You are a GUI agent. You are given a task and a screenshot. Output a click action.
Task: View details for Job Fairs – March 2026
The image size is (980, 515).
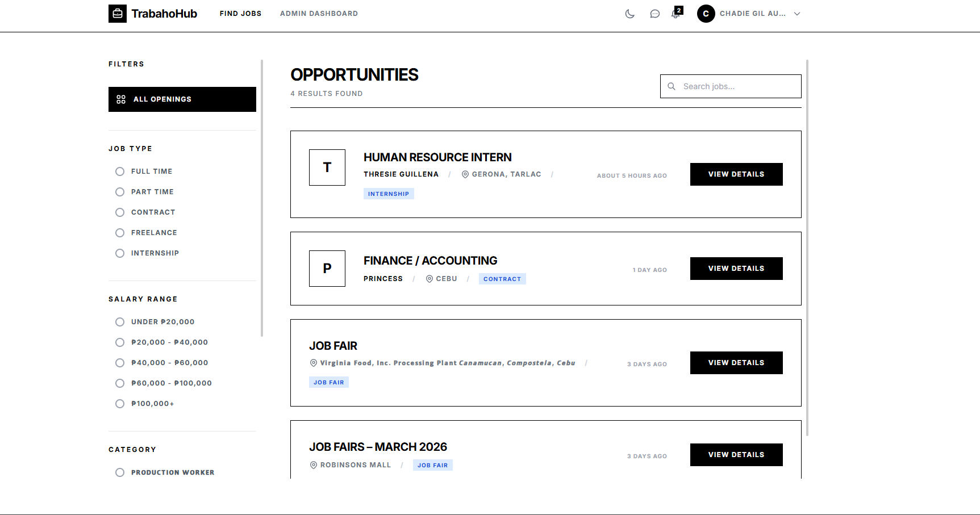pos(736,454)
